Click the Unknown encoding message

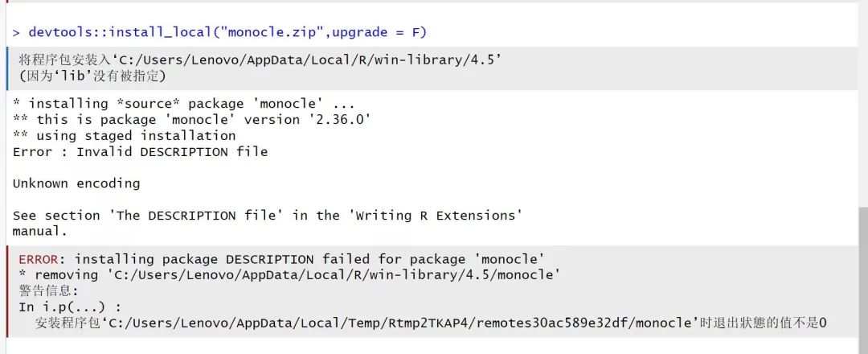pos(76,183)
